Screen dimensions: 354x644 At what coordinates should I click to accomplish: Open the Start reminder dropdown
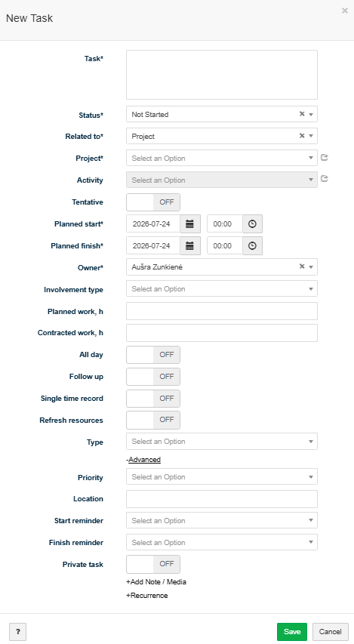(222, 520)
